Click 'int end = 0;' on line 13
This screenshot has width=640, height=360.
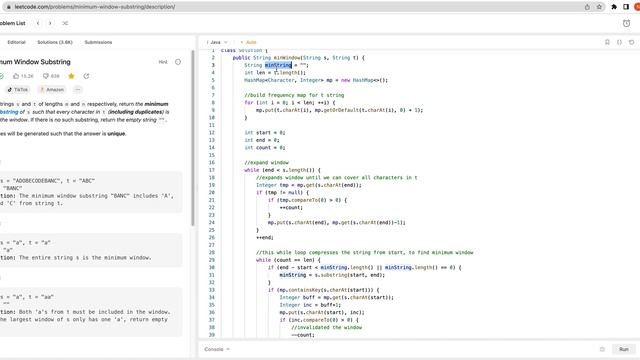click(262, 140)
